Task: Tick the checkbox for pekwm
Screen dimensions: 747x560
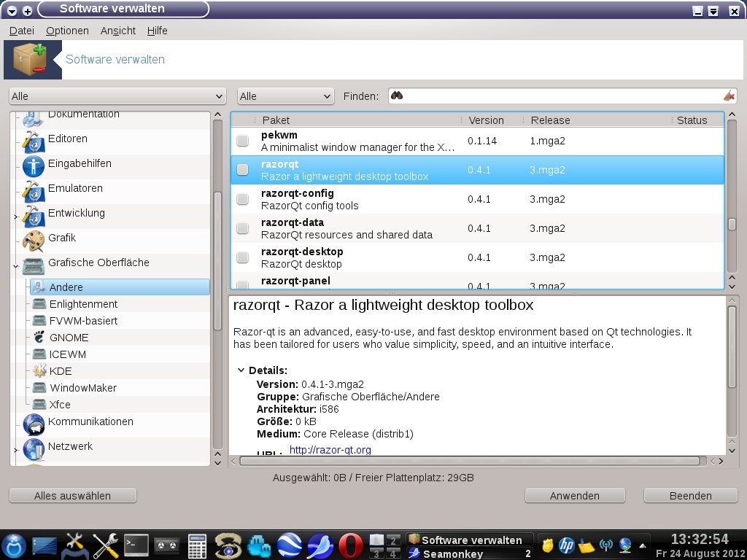Action: coord(242,141)
